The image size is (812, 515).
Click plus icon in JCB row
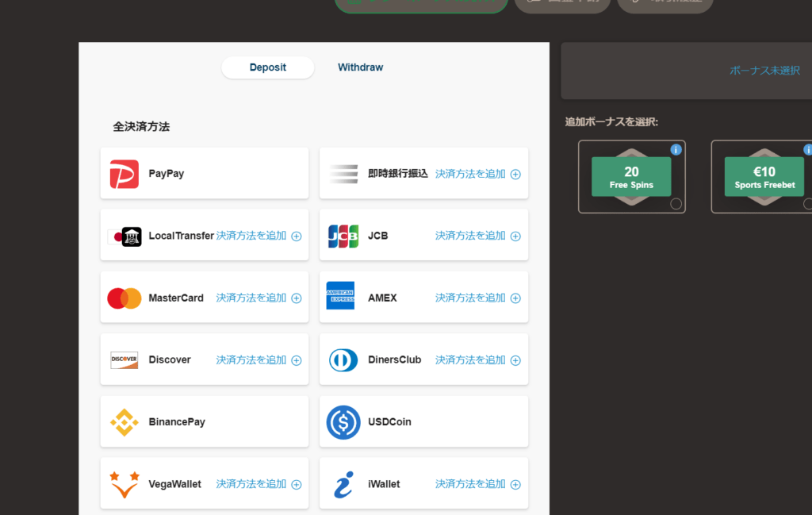[515, 236]
